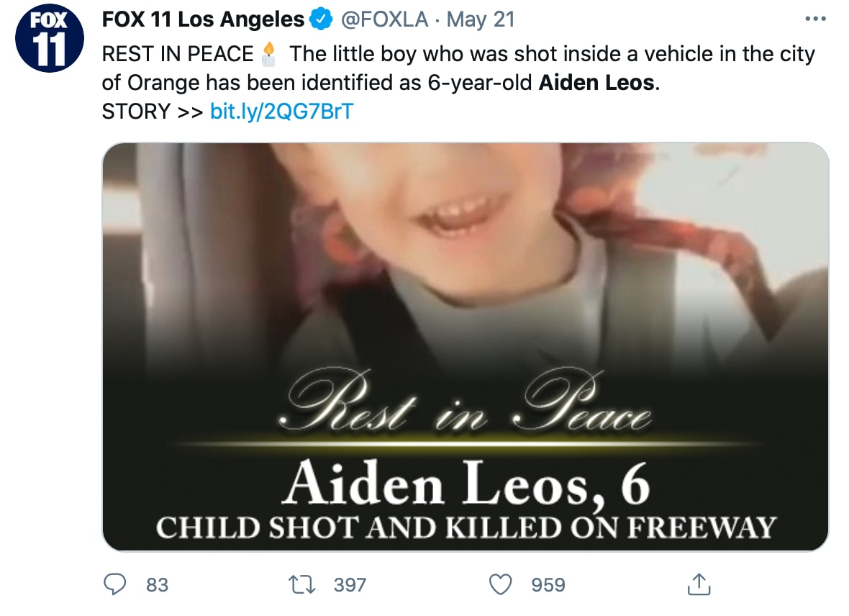Image resolution: width=849 pixels, height=616 pixels.
Task: Visit the FOX 11 Los Angeles account name
Action: tap(203, 20)
